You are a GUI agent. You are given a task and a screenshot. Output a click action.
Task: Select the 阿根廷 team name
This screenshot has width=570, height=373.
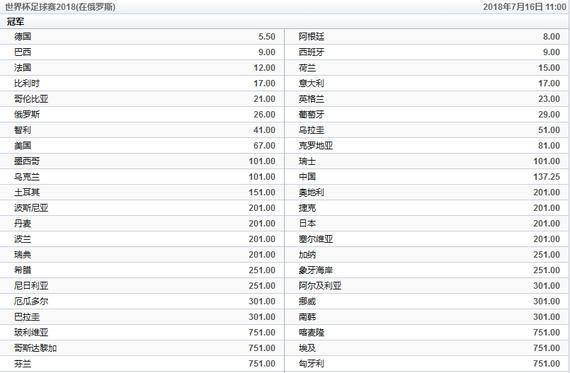[x=311, y=36]
